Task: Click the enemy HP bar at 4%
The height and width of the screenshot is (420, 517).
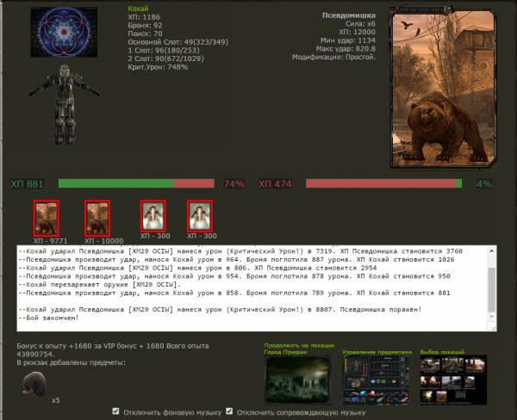Action: (383, 183)
